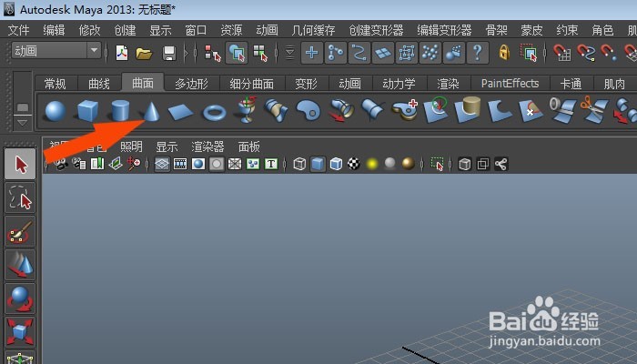
Task: Save the scene with the floppy icon
Action: (x=169, y=53)
